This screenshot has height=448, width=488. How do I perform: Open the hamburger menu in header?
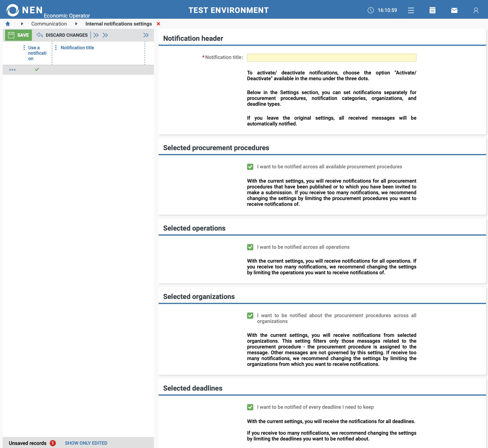coord(411,10)
